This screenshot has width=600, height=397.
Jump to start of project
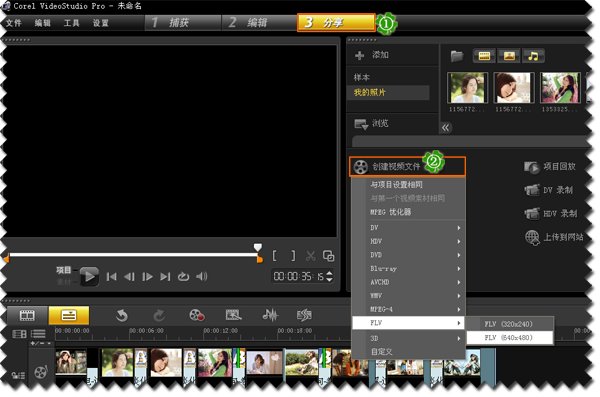point(111,277)
